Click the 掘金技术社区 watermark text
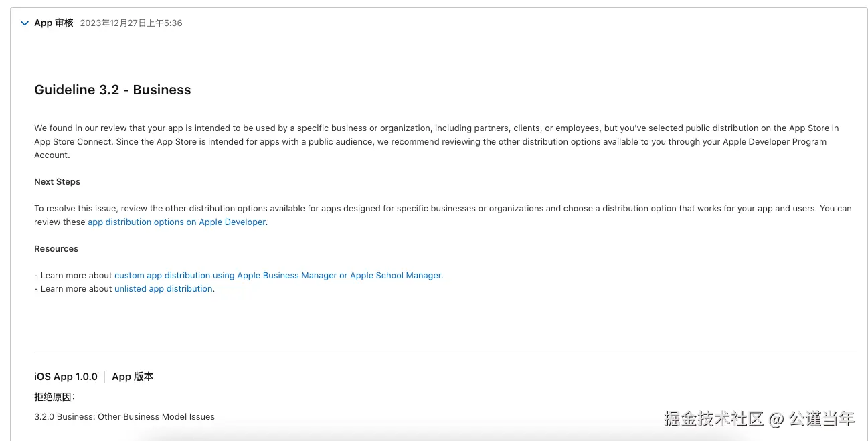Image resolution: width=868 pixels, height=441 pixels. click(713, 419)
